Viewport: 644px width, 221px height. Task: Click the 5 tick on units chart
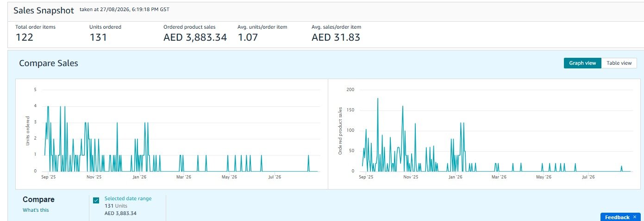point(35,90)
